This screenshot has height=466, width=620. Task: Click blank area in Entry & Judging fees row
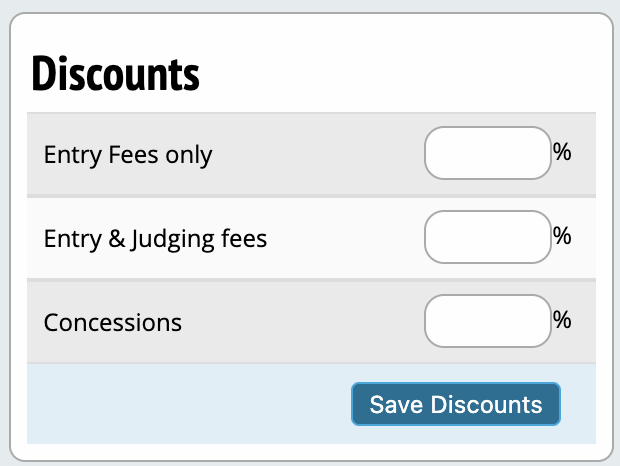345,239
